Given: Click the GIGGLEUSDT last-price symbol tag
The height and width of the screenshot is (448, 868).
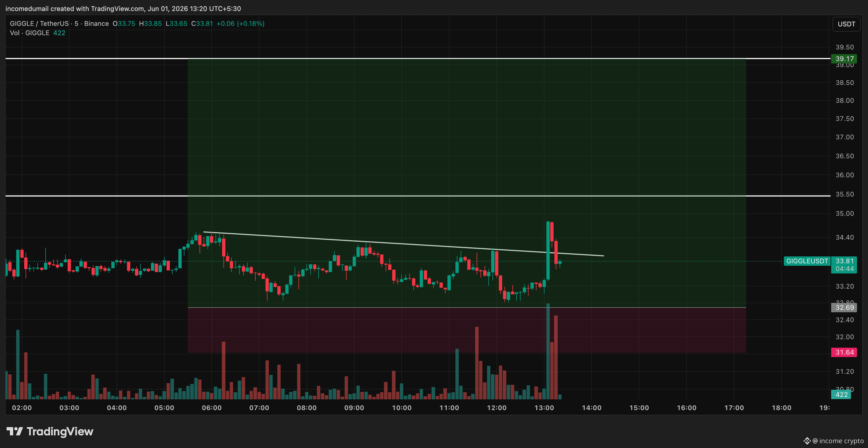Looking at the screenshot, I should click(x=807, y=261).
